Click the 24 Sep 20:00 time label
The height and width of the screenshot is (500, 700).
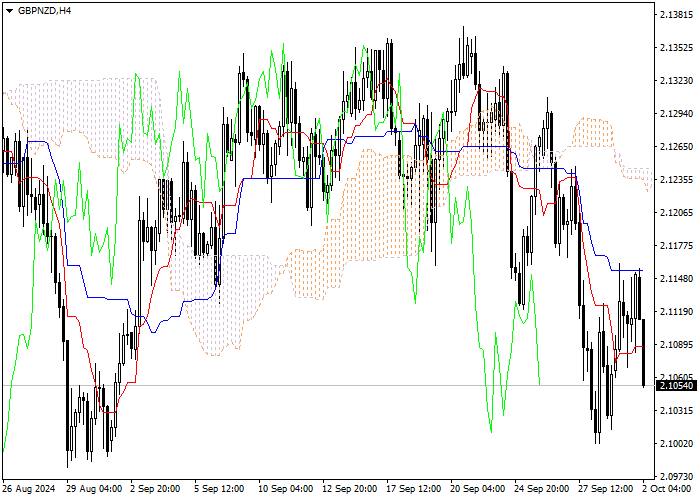coord(542,489)
